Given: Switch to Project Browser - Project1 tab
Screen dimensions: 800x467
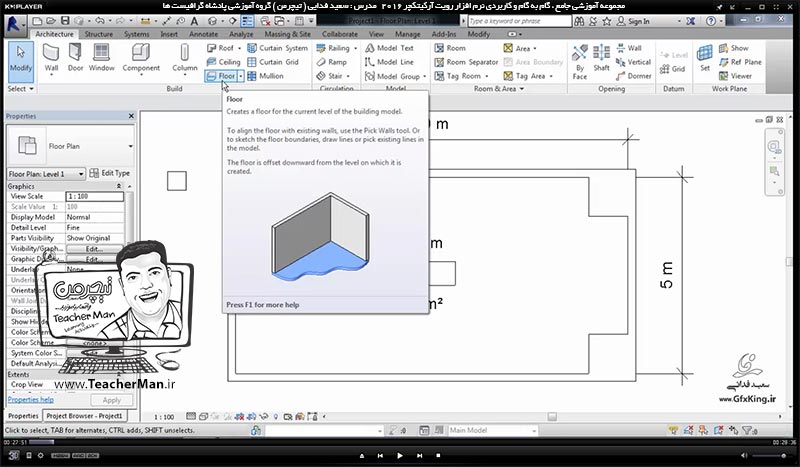Looking at the screenshot, I should pos(84,416).
